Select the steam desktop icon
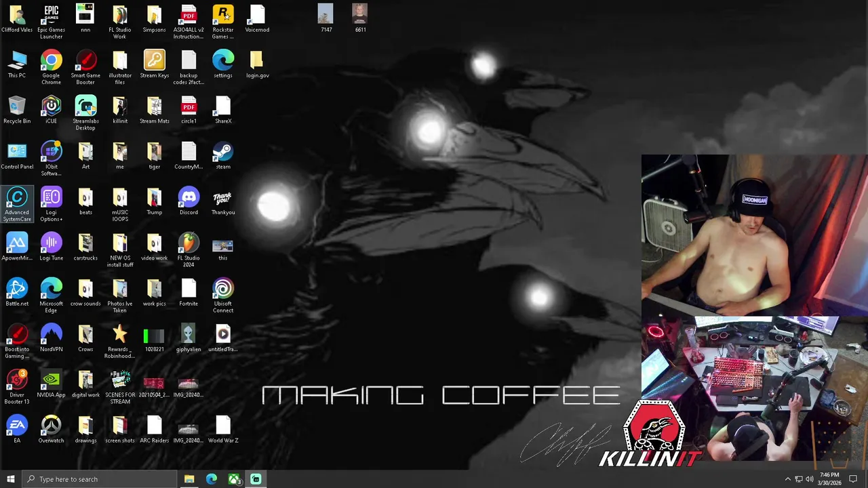This screenshot has height=488, width=868. click(223, 155)
